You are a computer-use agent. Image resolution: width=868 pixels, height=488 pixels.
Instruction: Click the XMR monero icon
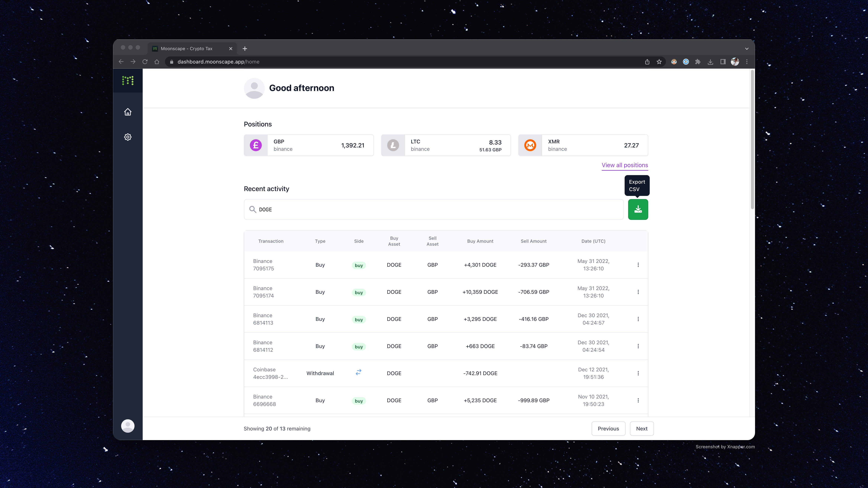(x=530, y=145)
